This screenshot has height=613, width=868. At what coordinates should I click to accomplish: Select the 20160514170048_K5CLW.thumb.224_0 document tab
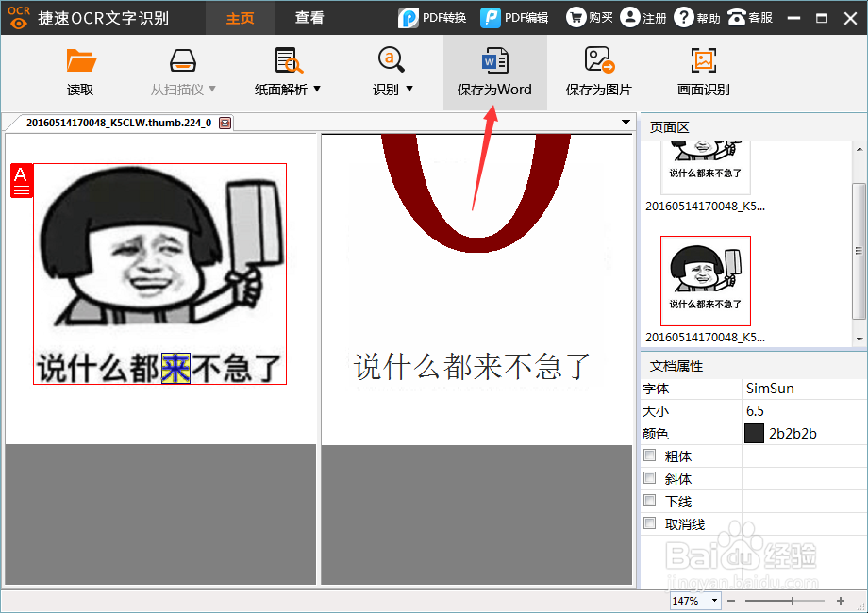point(119,123)
